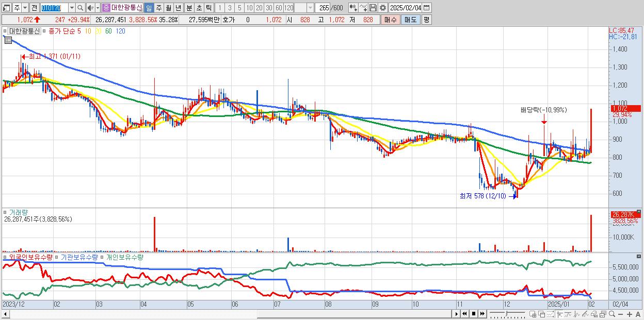
Task: Open the panel layout icon at top-left
Action: [7, 8]
